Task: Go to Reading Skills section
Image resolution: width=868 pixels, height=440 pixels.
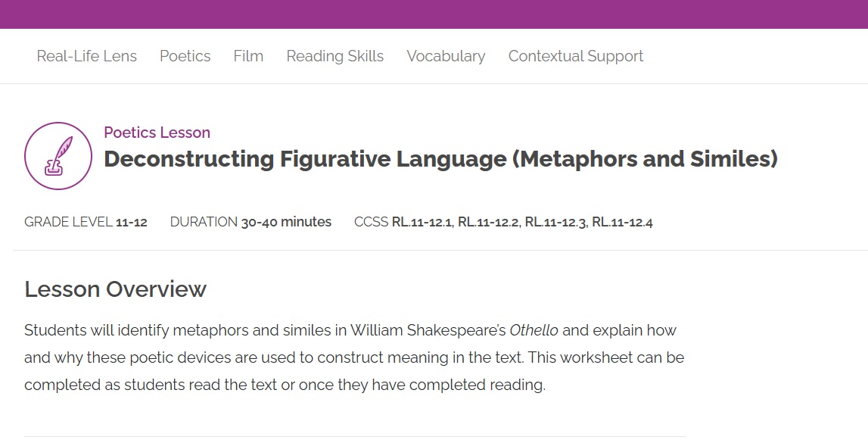Action: coord(335,56)
